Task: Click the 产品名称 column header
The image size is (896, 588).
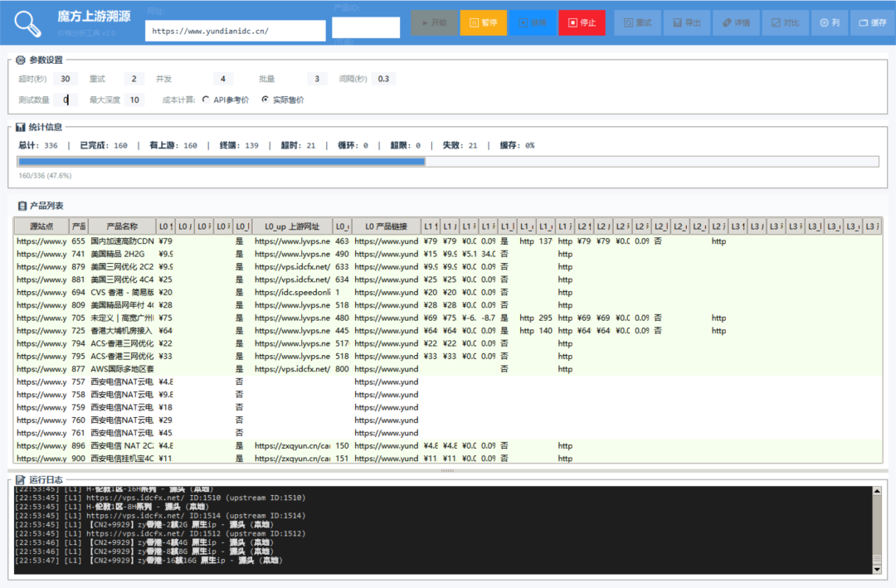Action: 122,226
